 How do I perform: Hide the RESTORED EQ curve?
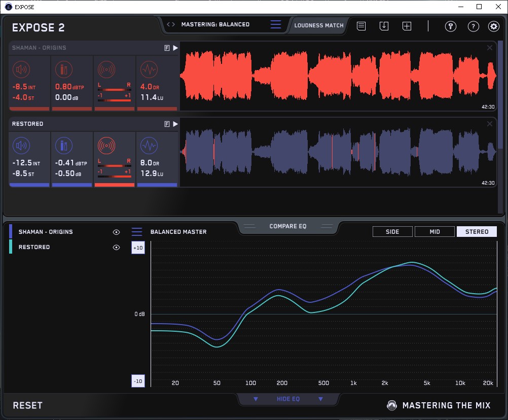click(x=116, y=247)
